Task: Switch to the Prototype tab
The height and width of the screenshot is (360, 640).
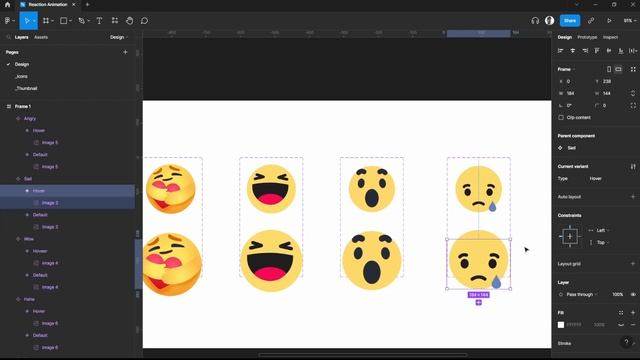Action: tap(587, 37)
